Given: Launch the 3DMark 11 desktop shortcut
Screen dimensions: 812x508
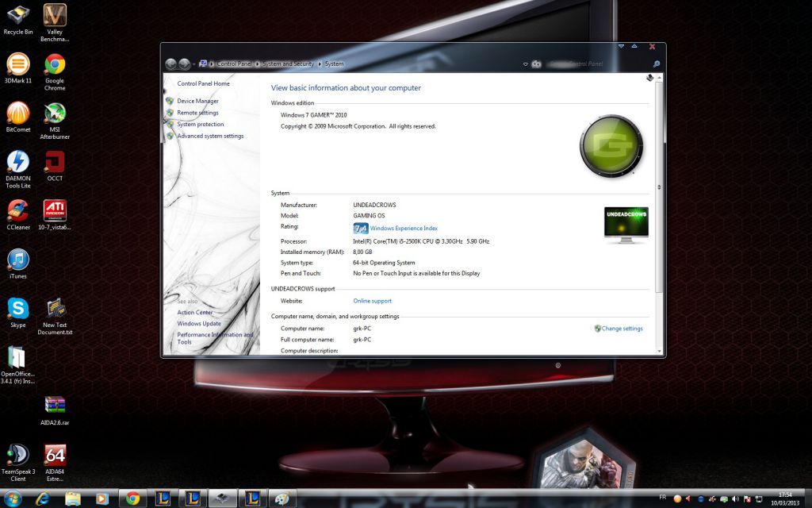Looking at the screenshot, I should (18, 68).
